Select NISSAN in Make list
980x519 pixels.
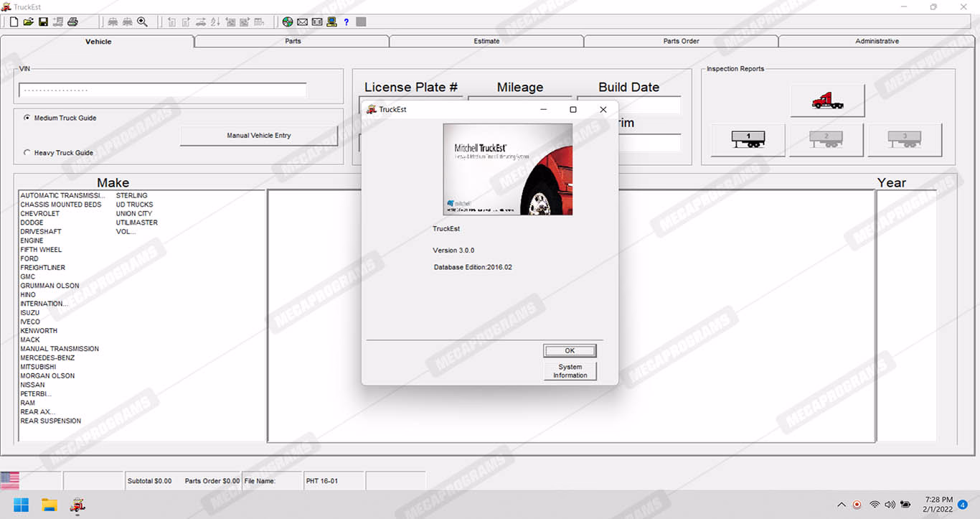(32, 385)
